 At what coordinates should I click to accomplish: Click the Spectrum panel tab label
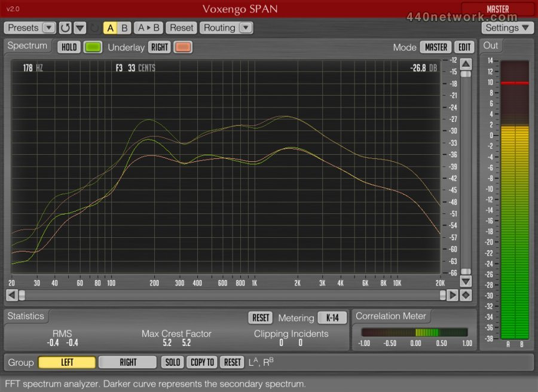click(27, 45)
